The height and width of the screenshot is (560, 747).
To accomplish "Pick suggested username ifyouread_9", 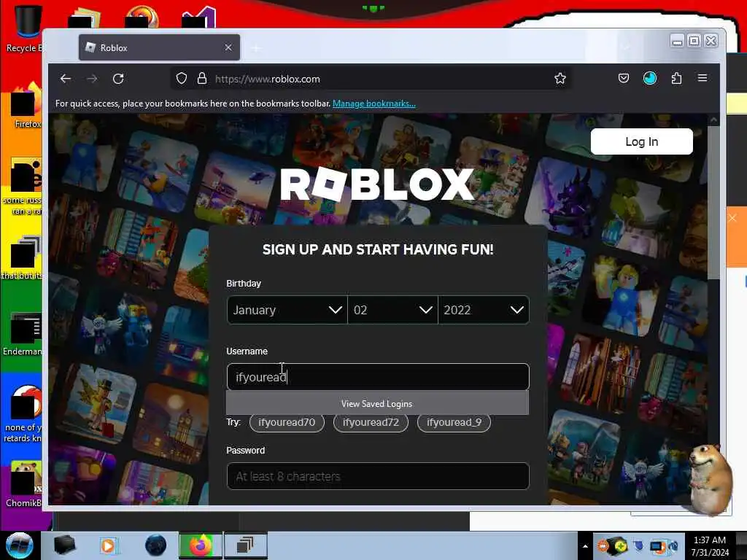I will tap(454, 422).
